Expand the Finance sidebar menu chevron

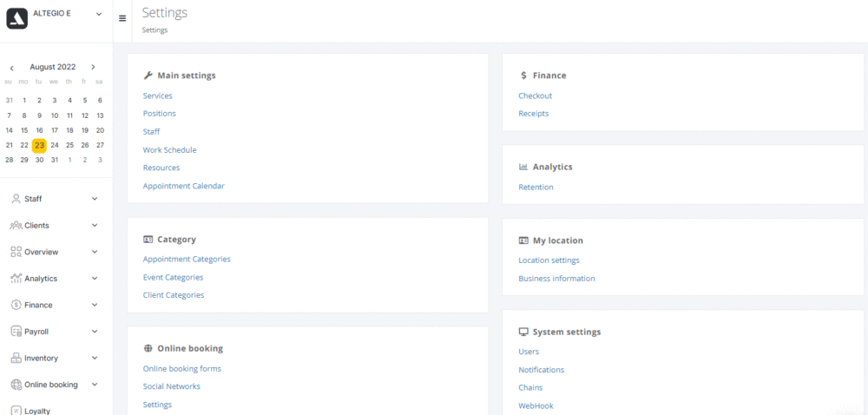tap(95, 305)
